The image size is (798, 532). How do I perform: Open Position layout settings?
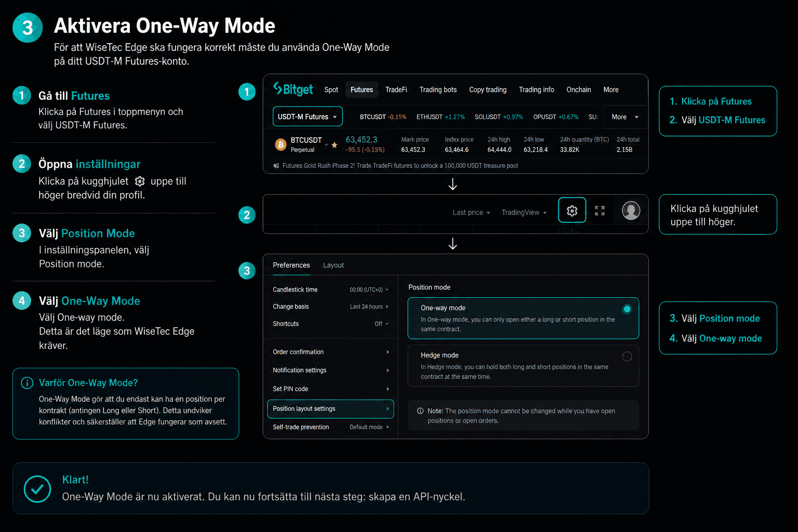[x=330, y=409]
